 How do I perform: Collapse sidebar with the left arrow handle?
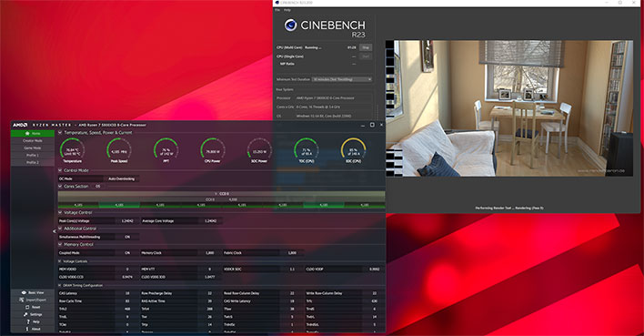tap(55, 231)
